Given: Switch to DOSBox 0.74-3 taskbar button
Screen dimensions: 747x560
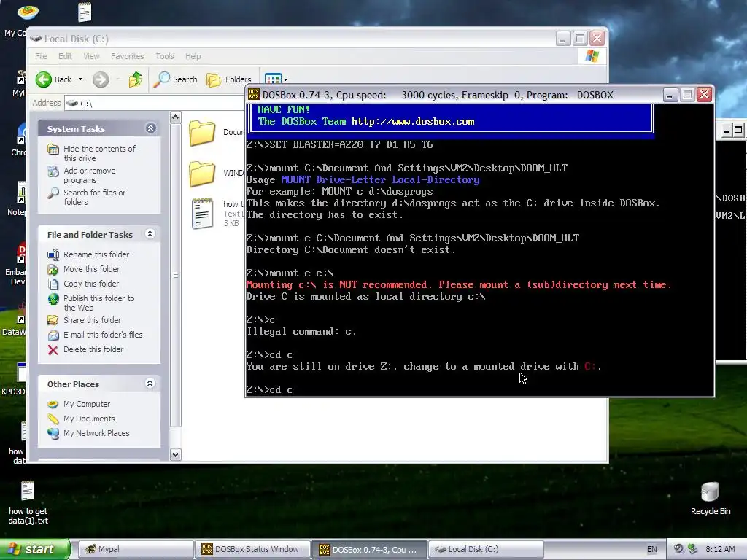Looking at the screenshot, I should (x=368, y=549).
